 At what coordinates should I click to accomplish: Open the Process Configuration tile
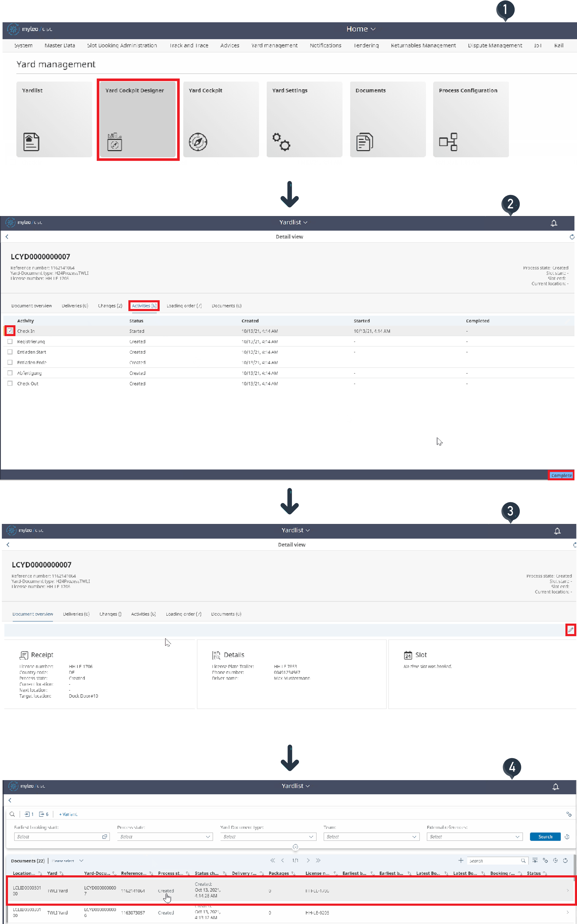[x=470, y=120]
